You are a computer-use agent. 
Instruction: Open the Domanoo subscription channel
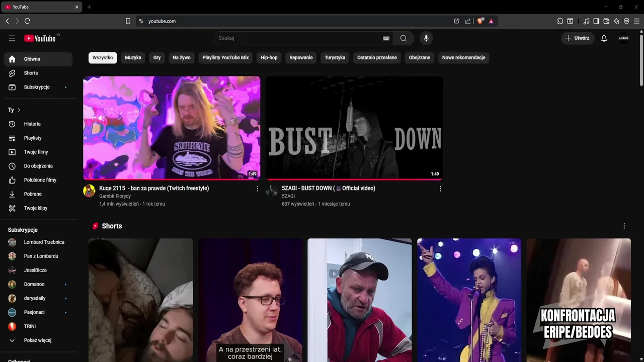38,285
